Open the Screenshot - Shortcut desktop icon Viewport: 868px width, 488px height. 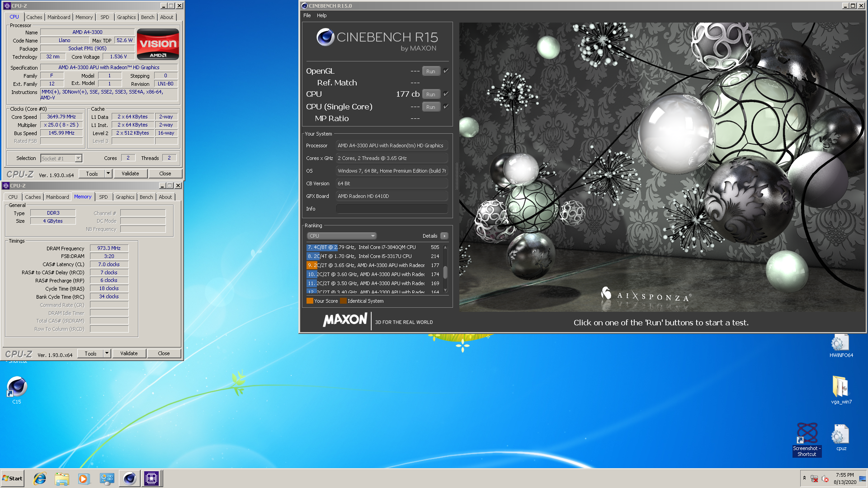807,440
